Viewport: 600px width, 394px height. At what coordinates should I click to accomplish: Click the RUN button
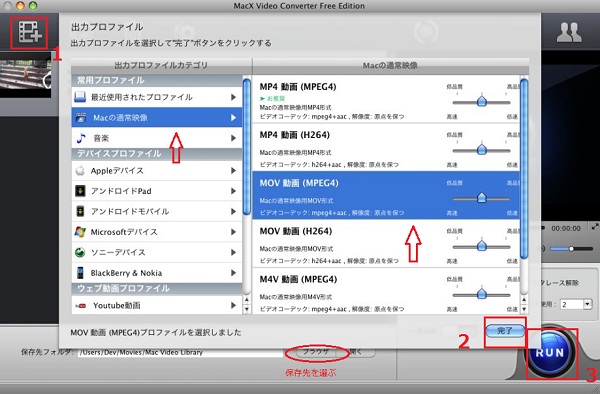[x=550, y=352]
